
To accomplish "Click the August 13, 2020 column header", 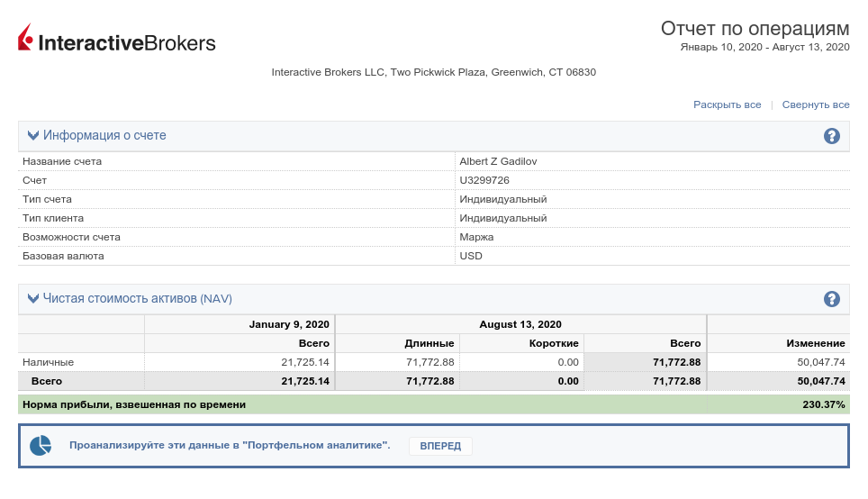I will (x=520, y=324).
